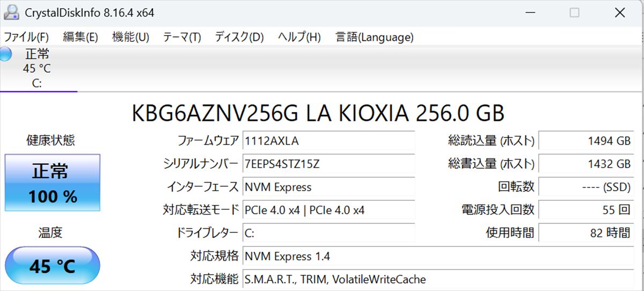Maximize the CrystalDiskInfo window
The width and height of the screenshot is (644, 291).
pyautogui.click(x=574, y=12)
